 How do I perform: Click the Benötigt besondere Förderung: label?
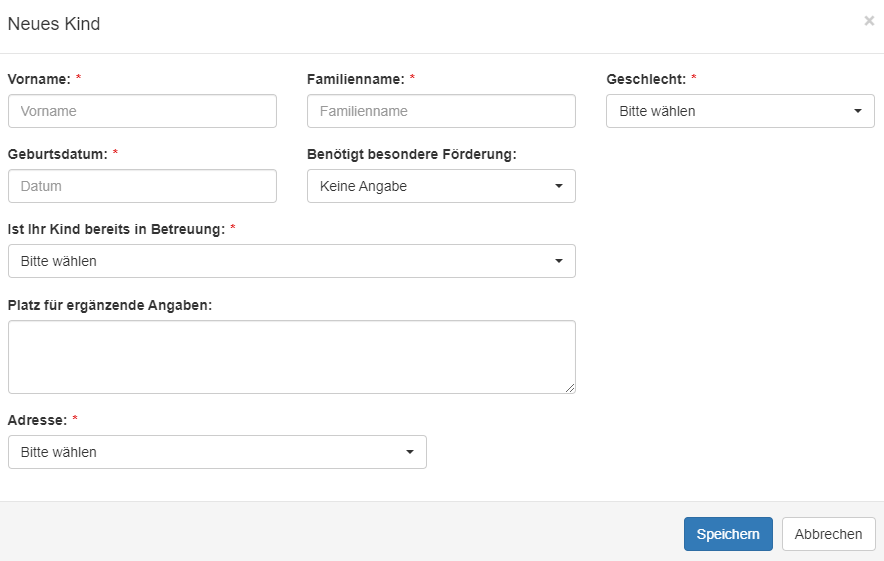click(412, 154)
